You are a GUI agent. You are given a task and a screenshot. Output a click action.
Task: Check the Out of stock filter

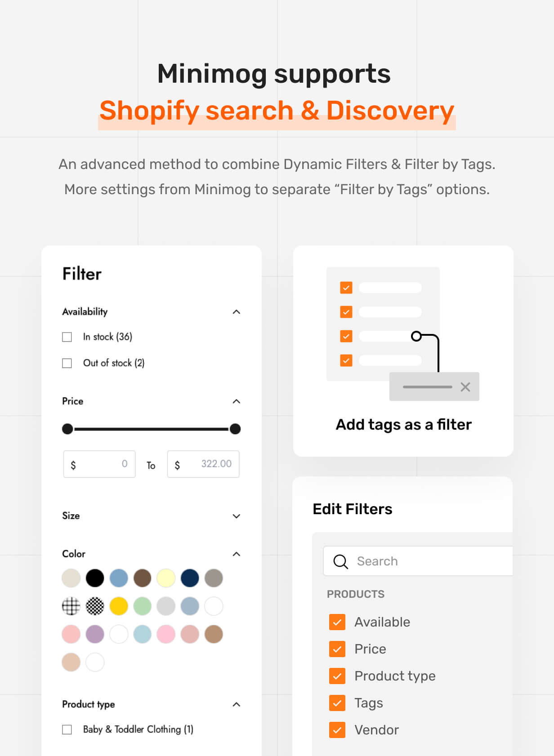tap(67, 363)
